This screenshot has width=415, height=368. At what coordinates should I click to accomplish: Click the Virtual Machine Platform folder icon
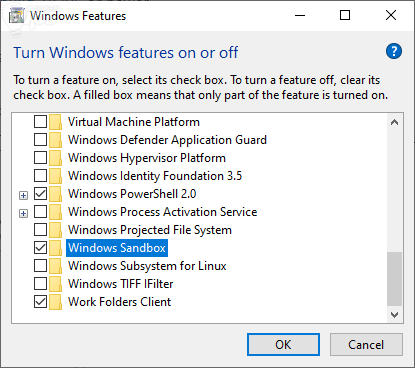[x=55, y=122]
